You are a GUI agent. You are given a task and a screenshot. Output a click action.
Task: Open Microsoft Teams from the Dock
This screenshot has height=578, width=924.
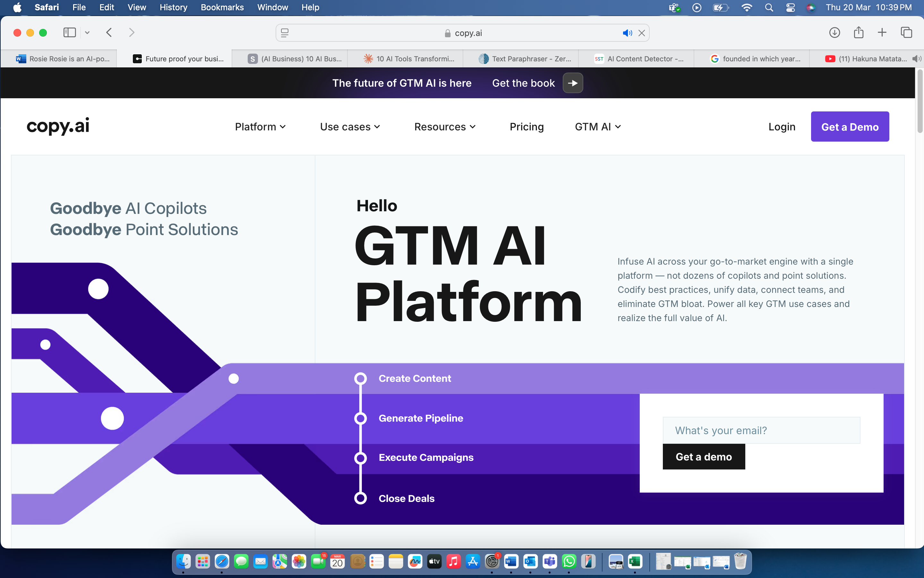(x=550, y=561)
